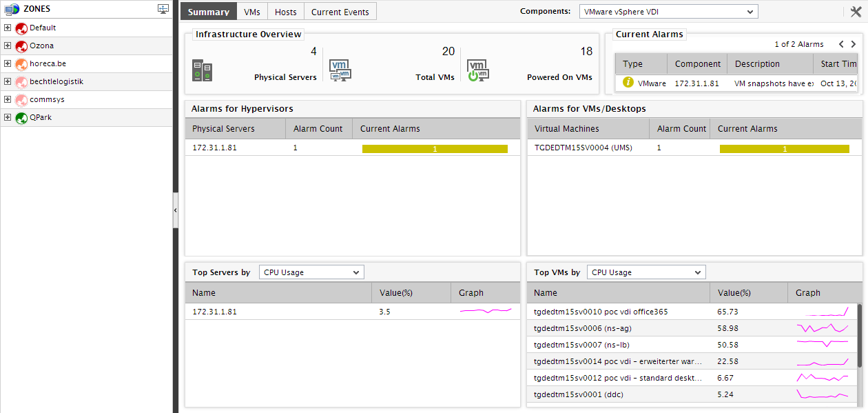Viewport: 868px width, 413px height.
Task: Select the bechtlelogistik zone label
Action: pyautogui.click(x=56, y=81)
